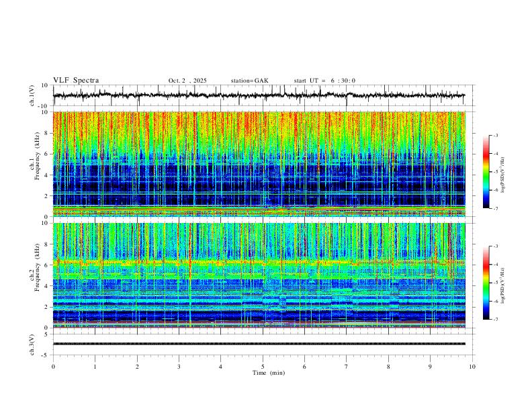Click the 'ch.1(V)' waveform axis label
This screenshot has width=532, height=411.
pos(32,95)
